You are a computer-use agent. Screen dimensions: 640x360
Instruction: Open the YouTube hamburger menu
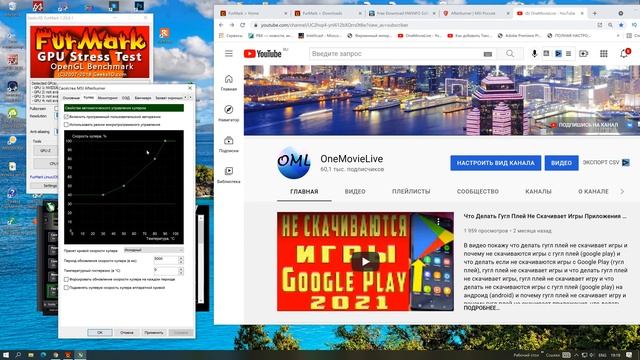pyautogui.click(x=229, y=53)
